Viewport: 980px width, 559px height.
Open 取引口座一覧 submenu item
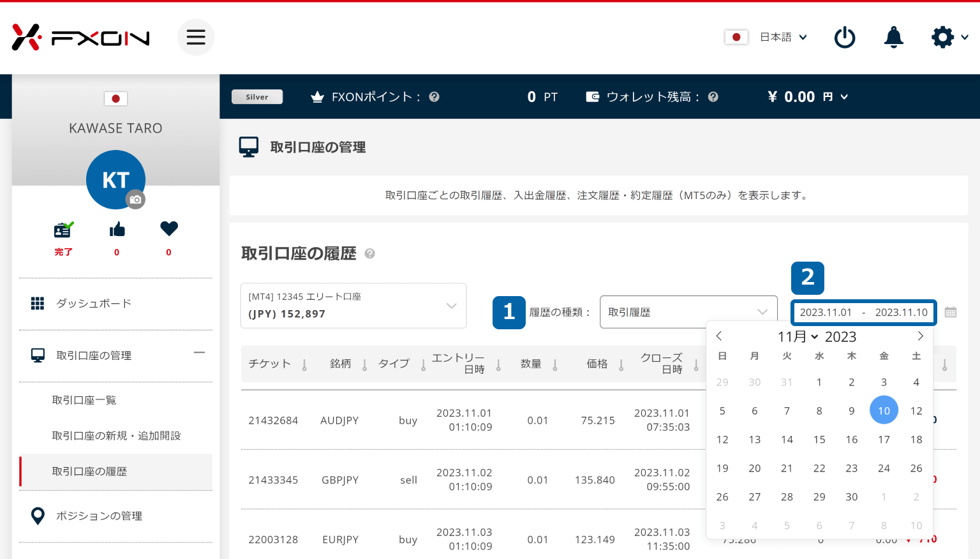[x=84, y=400]
